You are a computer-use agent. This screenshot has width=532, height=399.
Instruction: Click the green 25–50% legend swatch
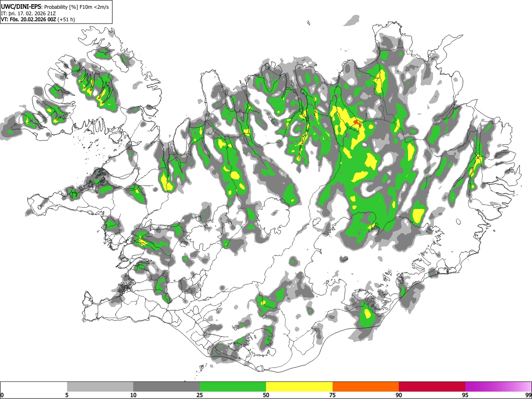pyautogui.click(x=233, y=387)
